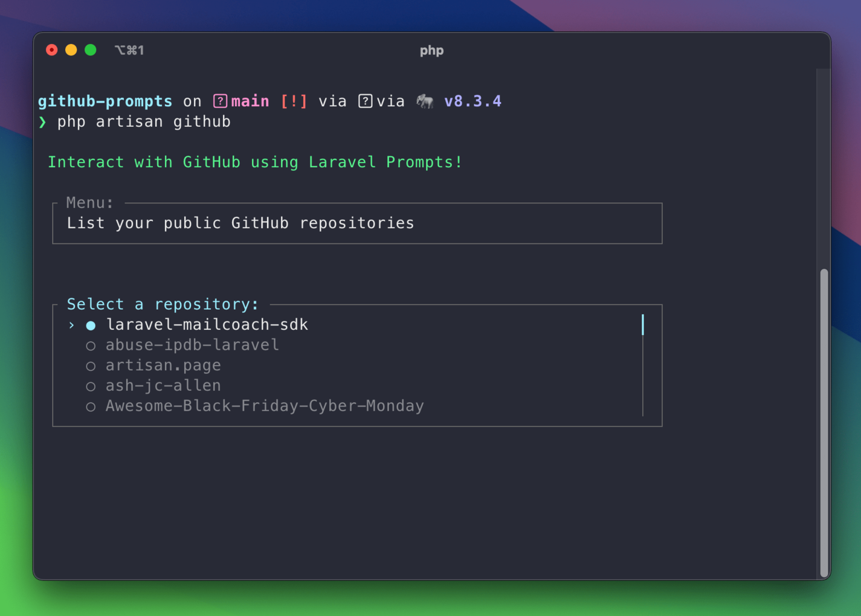This screenshot has height=616, width=861.
Task: Maximize the terminal with green button
Action: click(91, 50)
